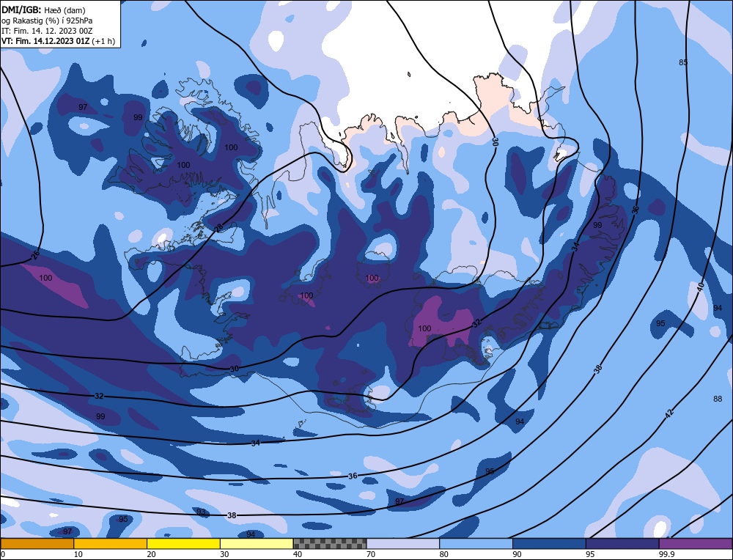Click the checkered gray 40–70 legend swatch

point(330,544)
